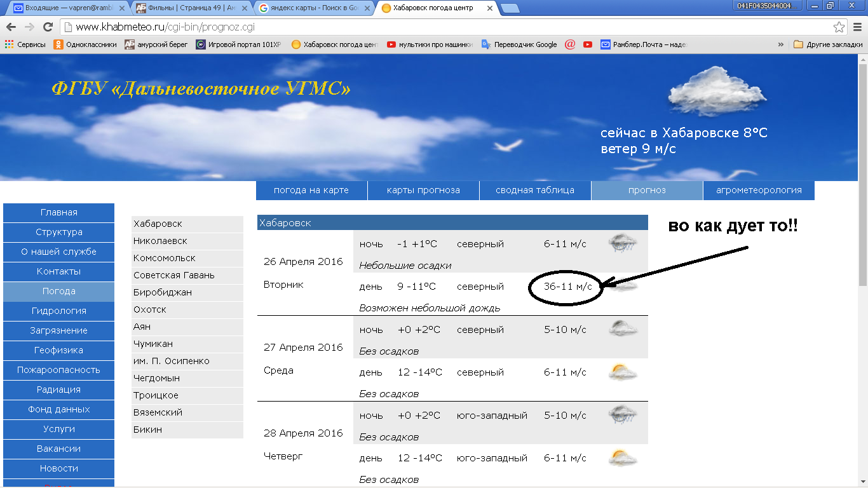This screenshot has width=868, height=488.
Task: Open Гидрология in the left sidebar
Action: pos(59,311)
